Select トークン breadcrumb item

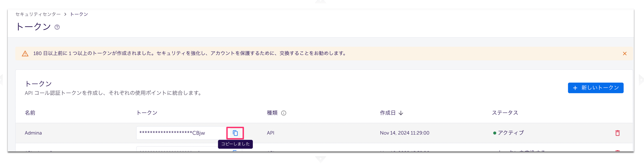point(79,14)
